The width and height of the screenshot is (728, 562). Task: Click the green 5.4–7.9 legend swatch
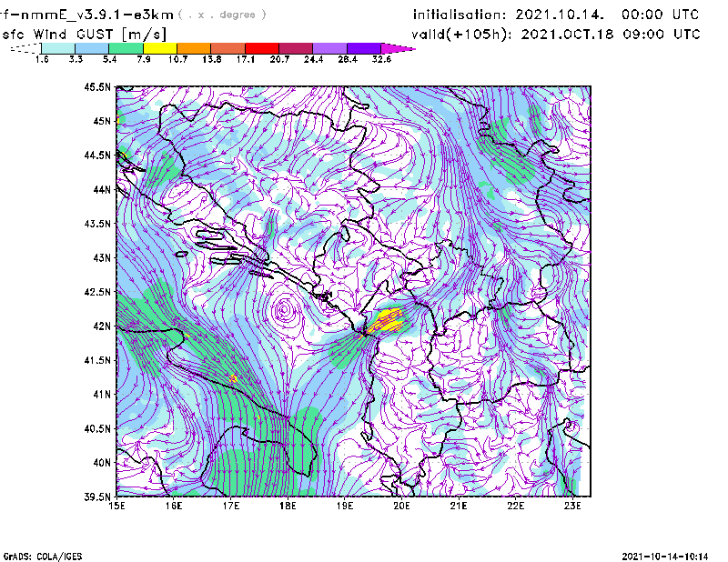126,48
